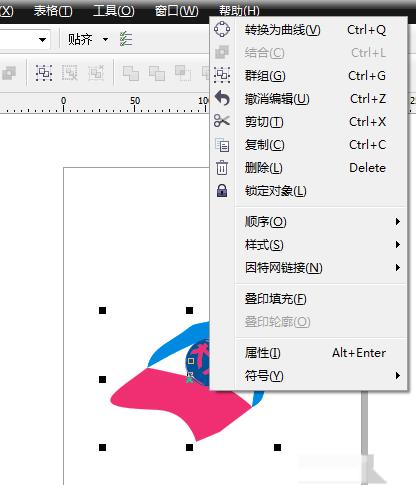Expand the 符号(Y) submenu
416x485 pixels.
[x=308, y=376]
